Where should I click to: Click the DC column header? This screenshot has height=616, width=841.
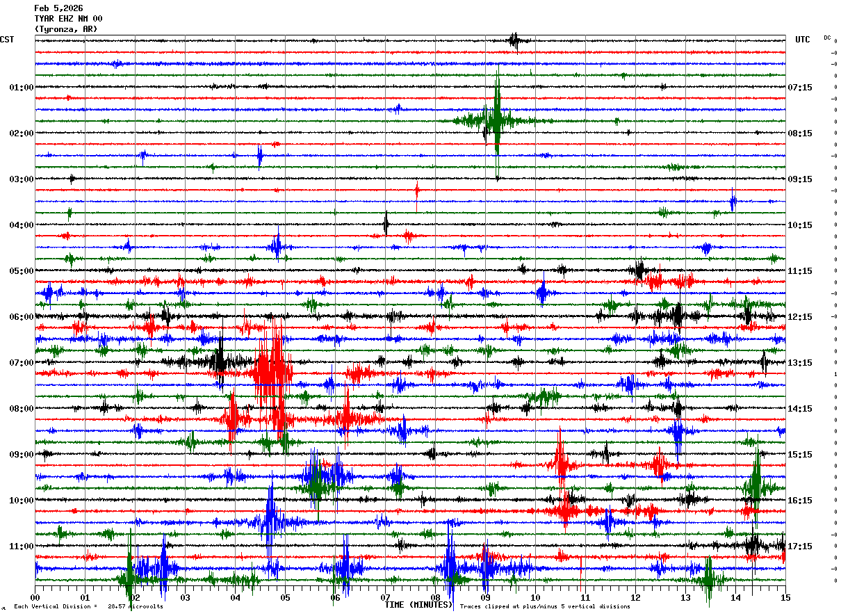(x=827, y=38)
